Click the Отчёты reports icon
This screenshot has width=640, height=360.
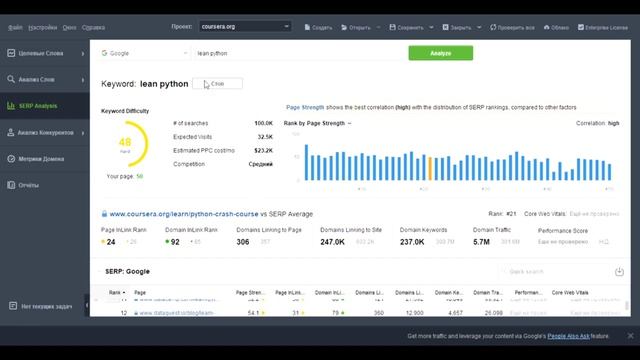(11, 185)
